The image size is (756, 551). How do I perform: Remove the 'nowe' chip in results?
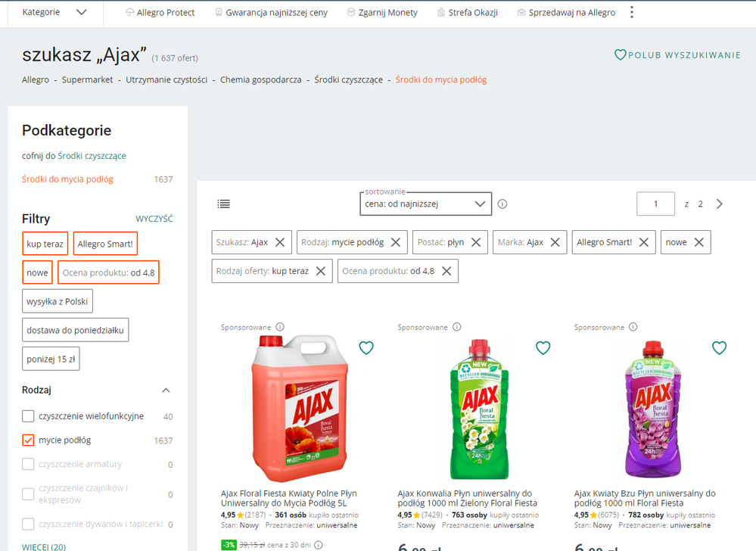(699, 242)
